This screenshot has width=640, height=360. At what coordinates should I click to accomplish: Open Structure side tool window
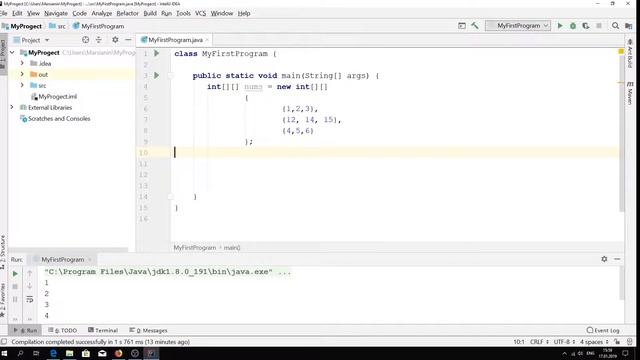[x=3, y=252]
